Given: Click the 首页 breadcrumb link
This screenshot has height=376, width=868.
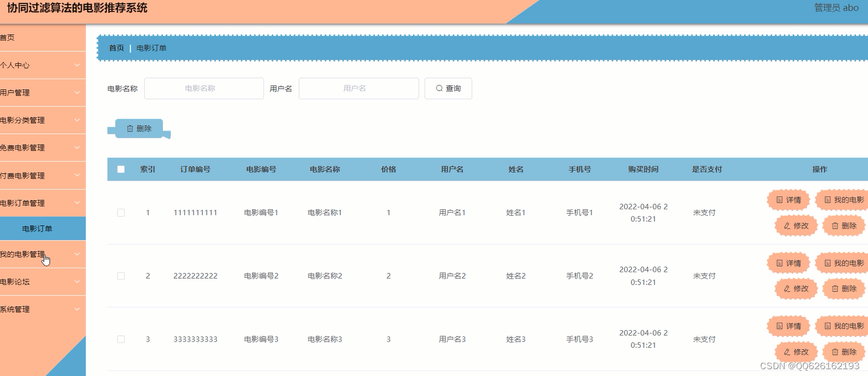Looking at the screenshot, I should pyautogui.click(x=116, y=48).
